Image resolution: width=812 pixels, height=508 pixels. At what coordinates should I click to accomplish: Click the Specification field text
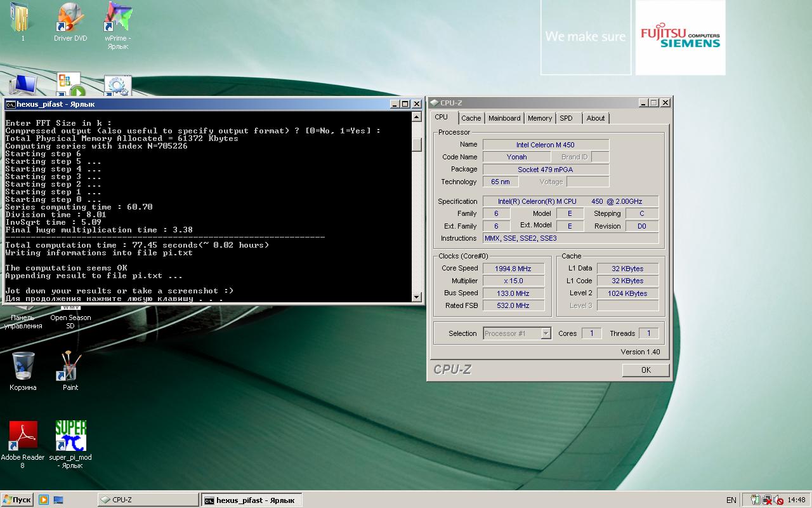pos(570,201)
